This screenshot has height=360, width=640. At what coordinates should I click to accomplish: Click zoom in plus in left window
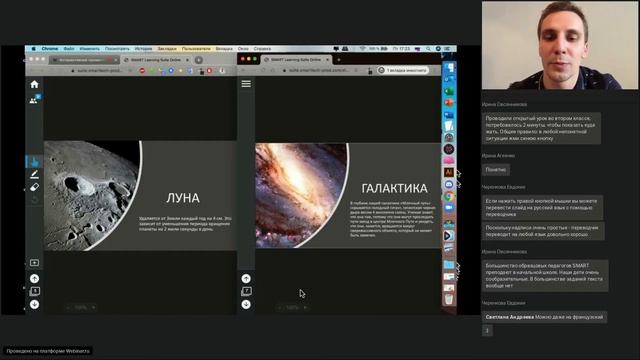[x=93, y=307]
